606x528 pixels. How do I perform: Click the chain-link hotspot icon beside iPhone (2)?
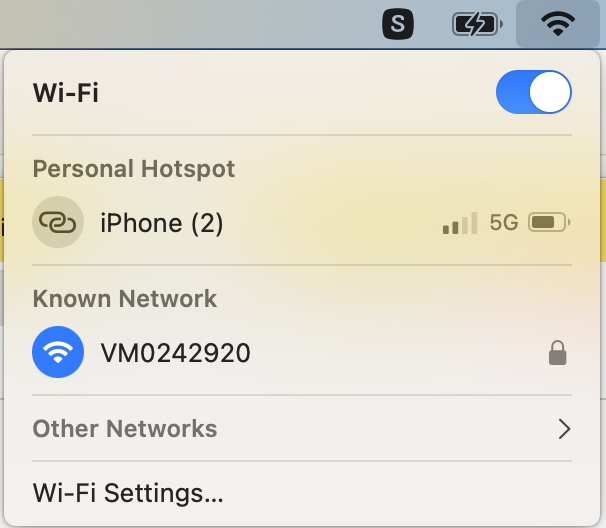coord(58,222)
